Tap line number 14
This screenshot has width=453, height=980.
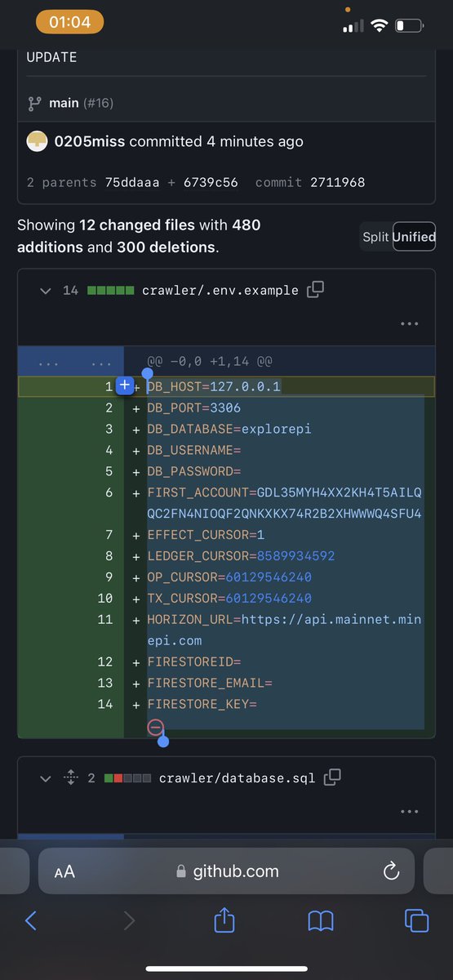[105, 704]
